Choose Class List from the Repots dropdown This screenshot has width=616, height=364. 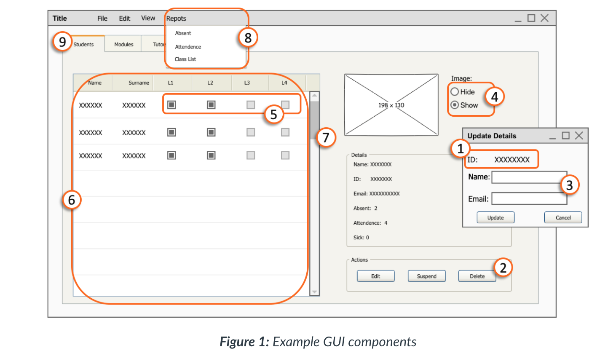pos(185,59)
